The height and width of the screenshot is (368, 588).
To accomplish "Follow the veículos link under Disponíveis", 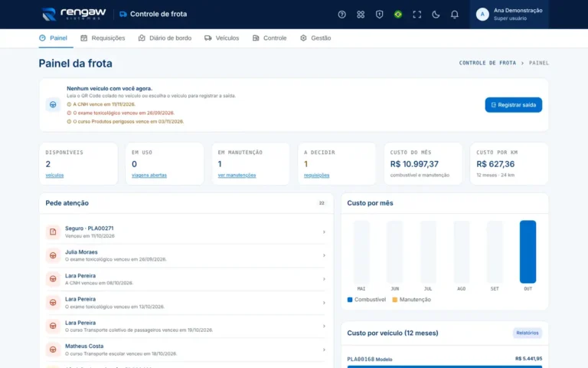I will point(55,175).
